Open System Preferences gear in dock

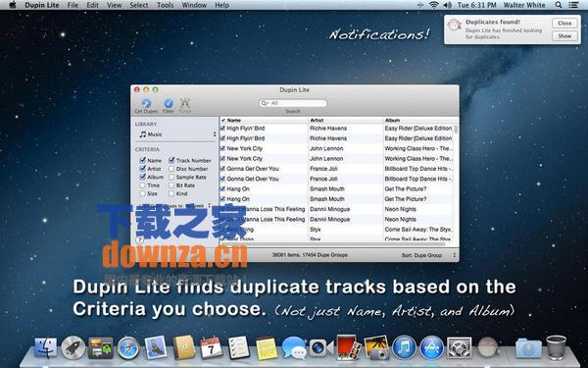(x=459, y=347)
